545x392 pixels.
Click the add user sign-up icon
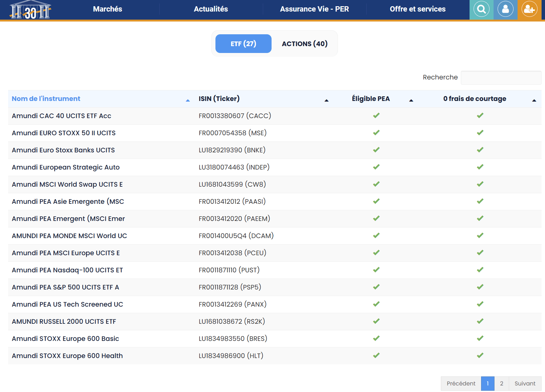529,9
